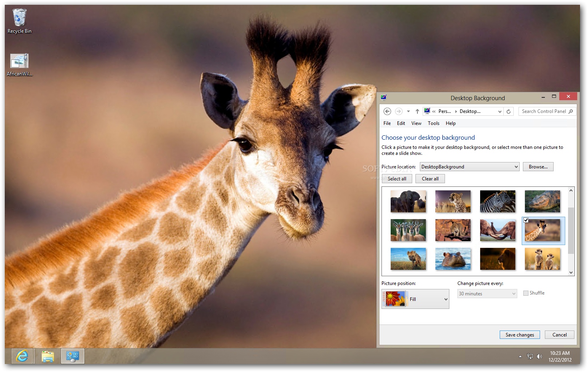Viewport: 588px width, 372px height.
Task: Click the Save changes button
Action: click(x=520, y=335)
